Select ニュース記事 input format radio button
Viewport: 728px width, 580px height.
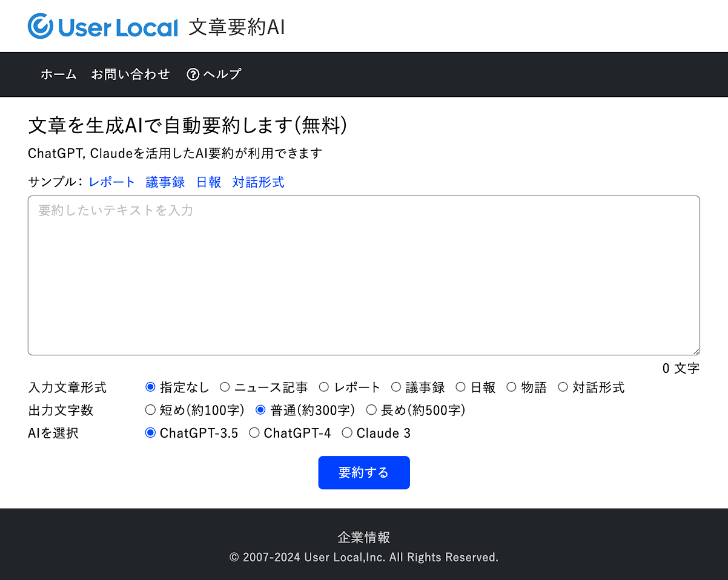click(x=225, y=387)
